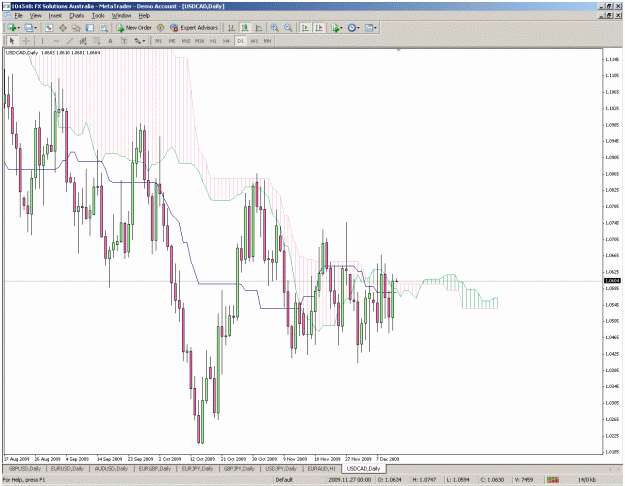Switch timeframe to M30
The height and width of the screenshot is (486, 625).
199,41
